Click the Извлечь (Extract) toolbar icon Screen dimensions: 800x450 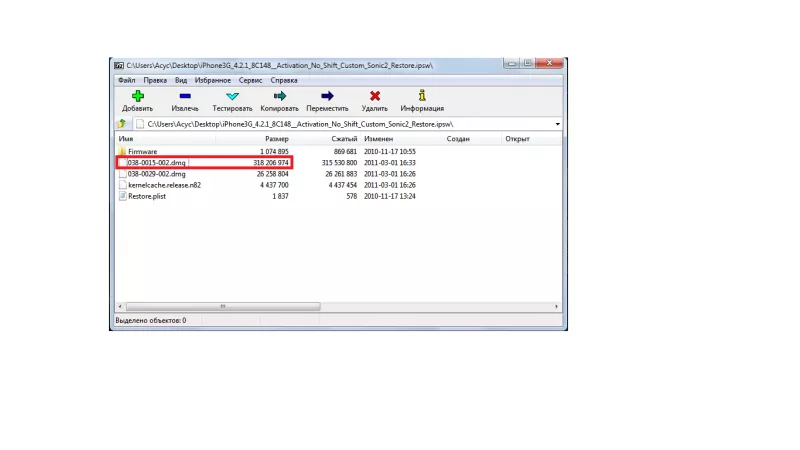pyautogui.click(x=184, y=96)
